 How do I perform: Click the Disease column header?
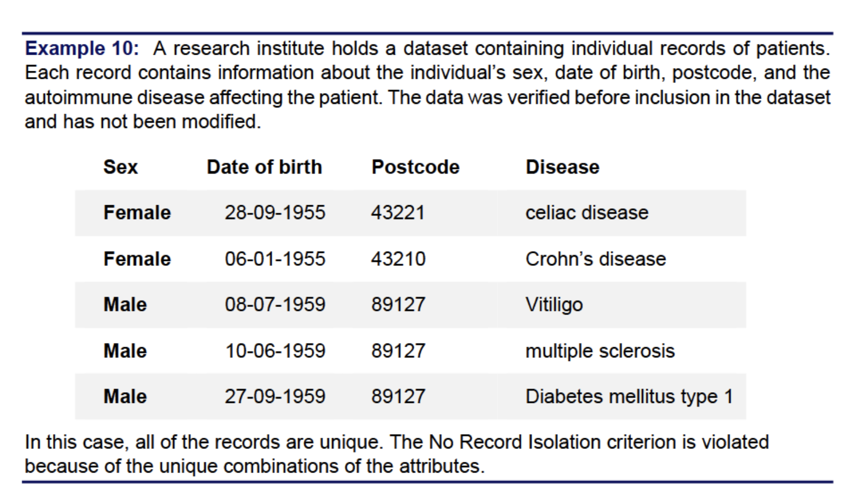point(563,167)
